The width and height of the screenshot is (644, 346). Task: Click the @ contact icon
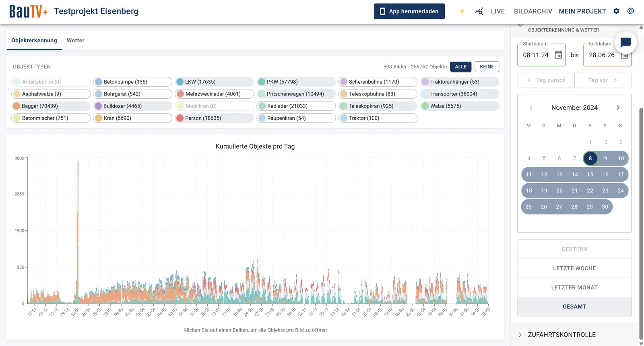pos(631,11)
